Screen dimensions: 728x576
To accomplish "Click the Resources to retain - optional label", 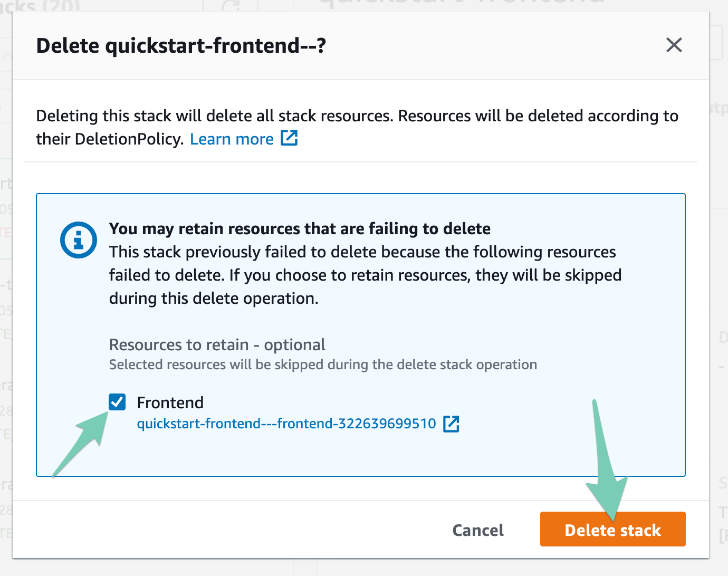I will click(x=217, y=344).
